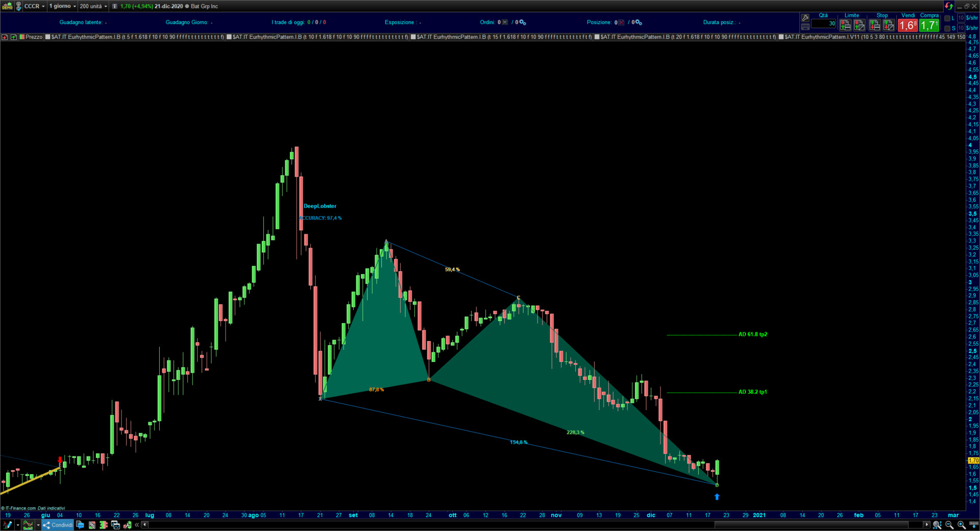Click the yellow 1,70 current price label

[x=973, y=461]
